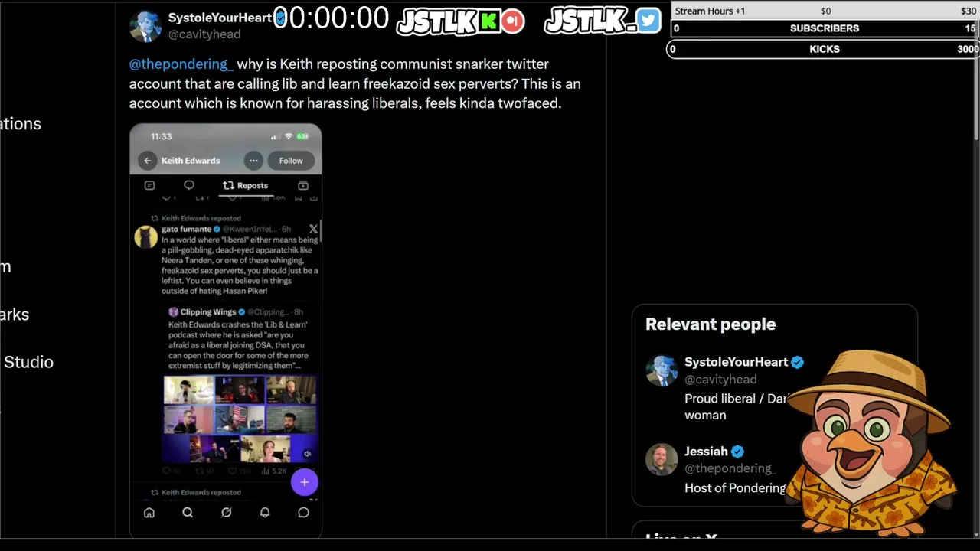Click the SUBSCRIBERS progress bar
Image resolution: width=980 pixels, height=551 pixels.
(x=825, y=28)
